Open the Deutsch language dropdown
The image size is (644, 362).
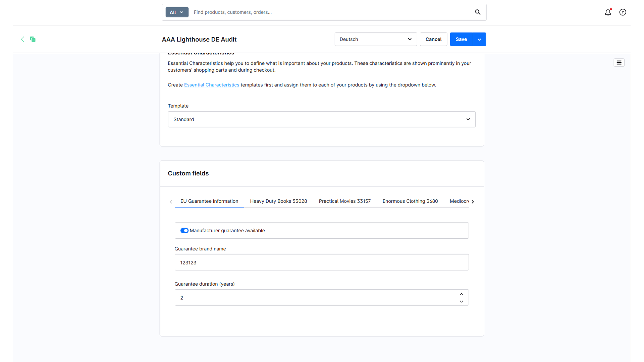pyautogui.click(x=376, y=39)
